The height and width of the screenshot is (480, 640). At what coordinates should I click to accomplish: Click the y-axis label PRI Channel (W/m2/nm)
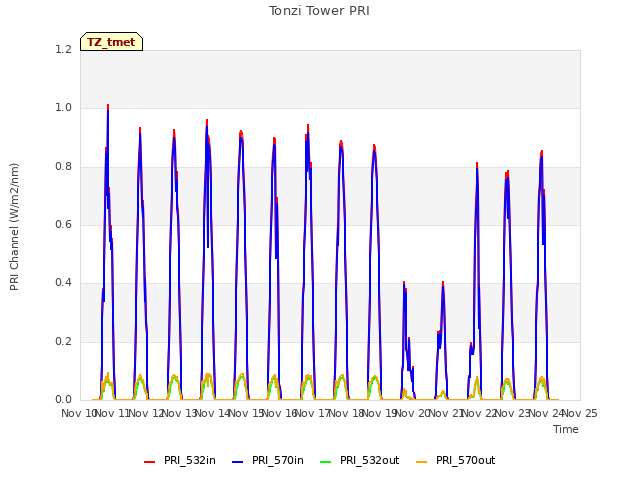14,227
